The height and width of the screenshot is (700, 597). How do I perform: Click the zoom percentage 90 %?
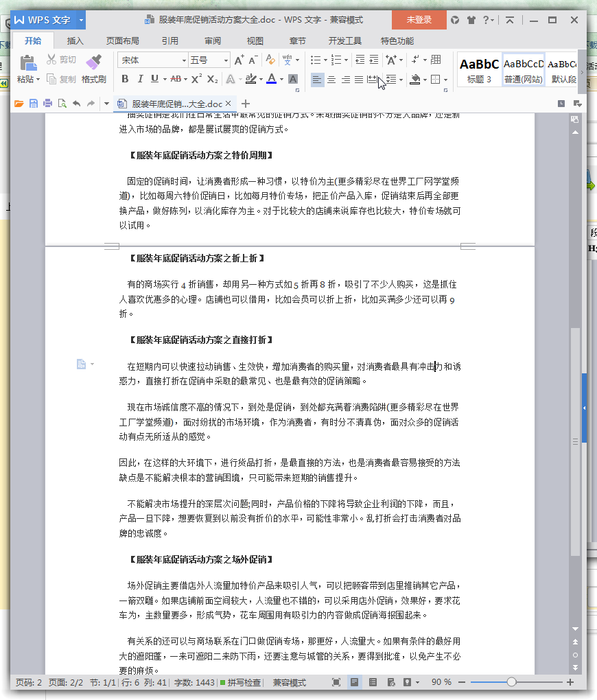click(441, 682)
